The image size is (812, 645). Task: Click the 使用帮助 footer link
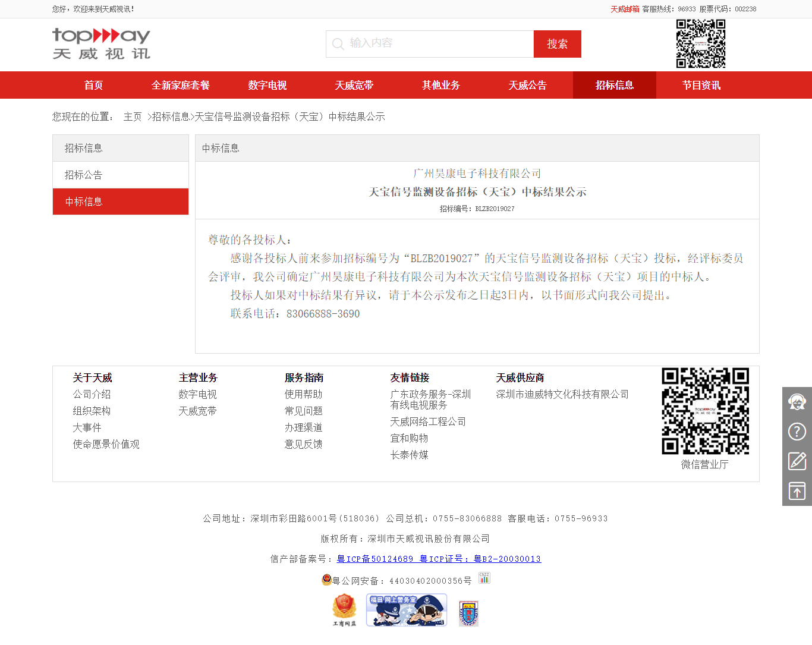click(304, 394)
